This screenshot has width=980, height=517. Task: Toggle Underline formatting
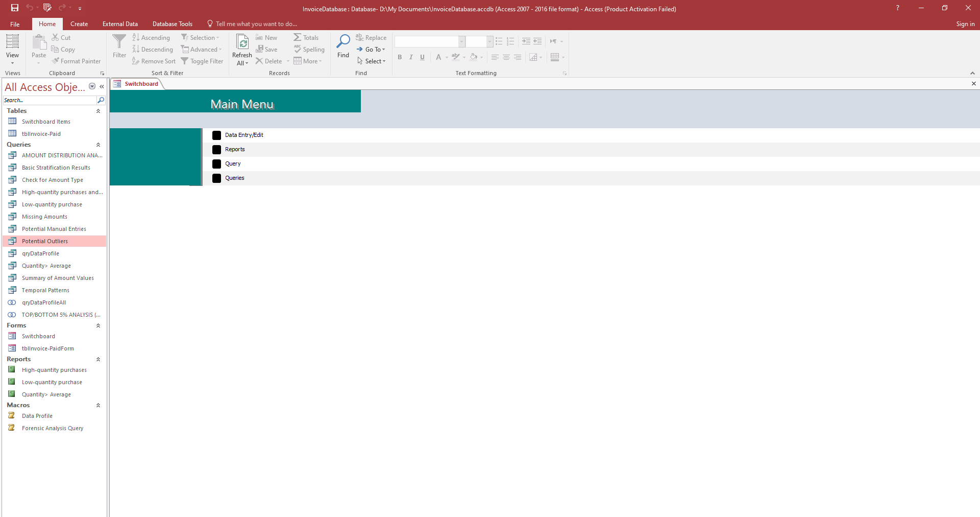click(422, 57)
